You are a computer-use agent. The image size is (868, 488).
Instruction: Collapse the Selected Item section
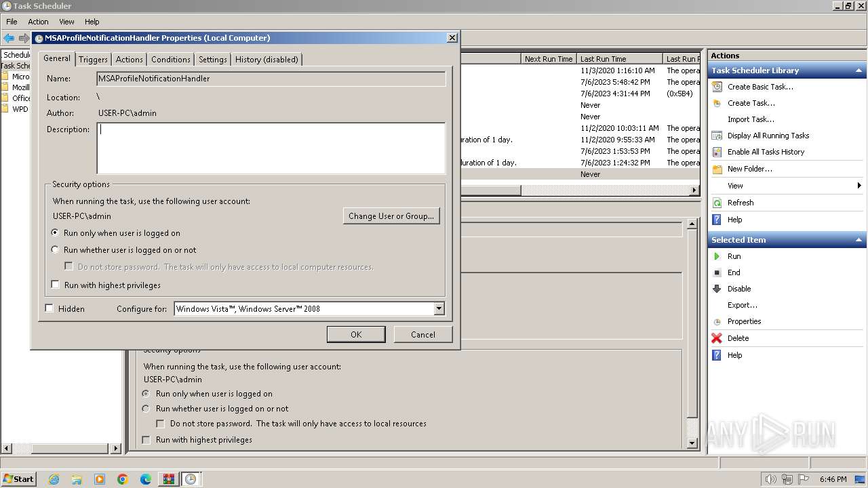click(x=859, y=240)
